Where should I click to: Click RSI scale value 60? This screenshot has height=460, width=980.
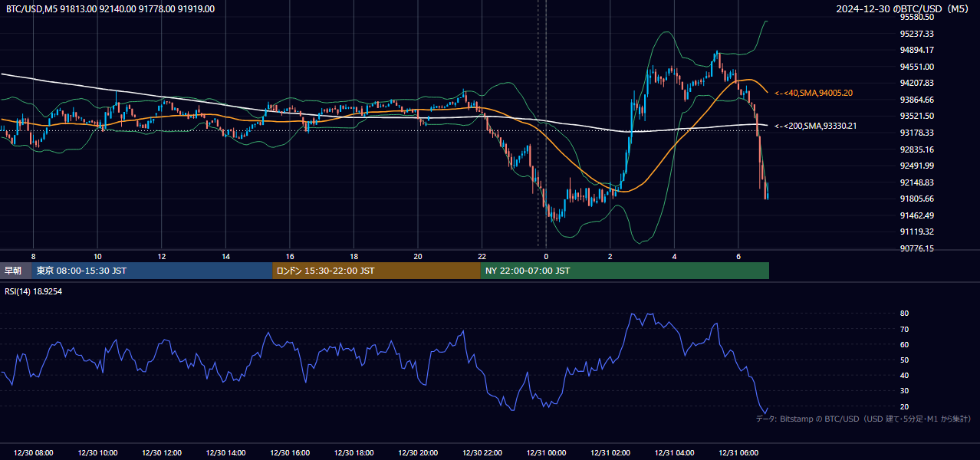click(905, 344)
